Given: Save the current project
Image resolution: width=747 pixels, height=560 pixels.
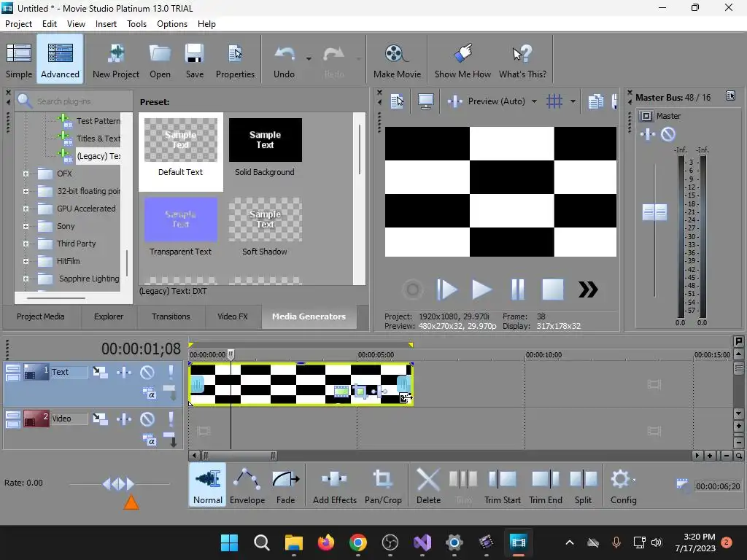Looking at the screenshot, I should [x=194, y=61].
